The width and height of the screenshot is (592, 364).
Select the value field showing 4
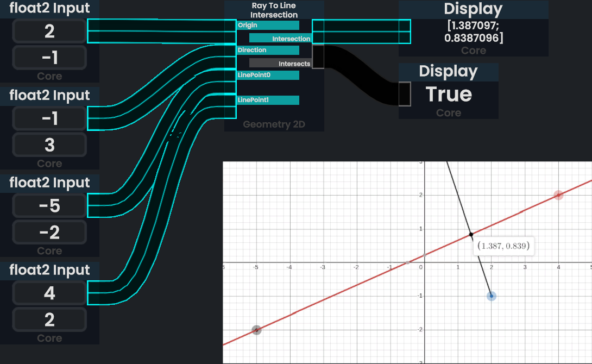click(49, 293)
